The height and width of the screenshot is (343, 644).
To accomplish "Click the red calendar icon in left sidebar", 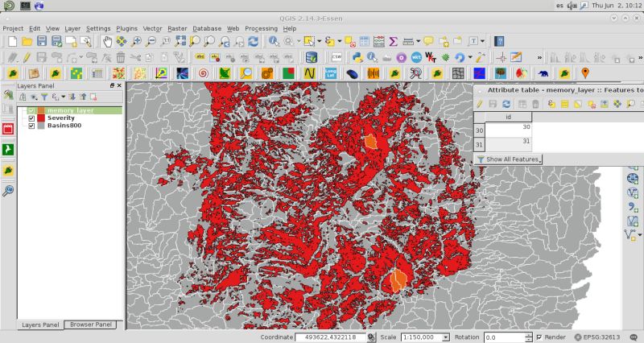I will pyautogui.click(x=8, y=129).
